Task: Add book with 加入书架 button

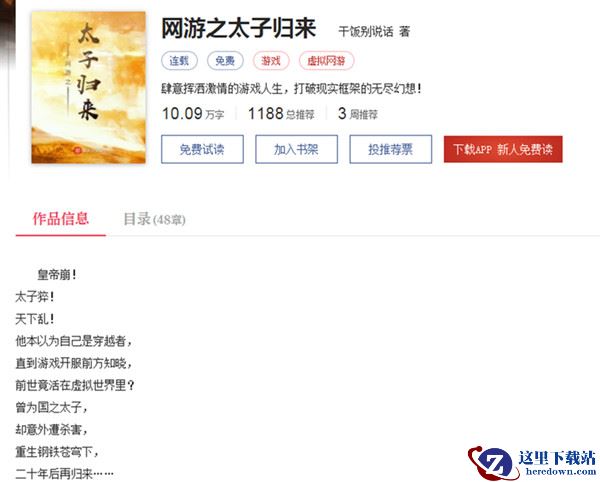Action: pos(296,149)
